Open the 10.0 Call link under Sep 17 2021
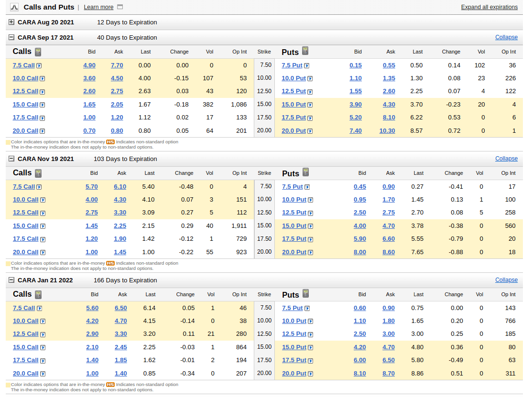Image resolution: width=532 pixels, height=397 pixels. point(25,78)
